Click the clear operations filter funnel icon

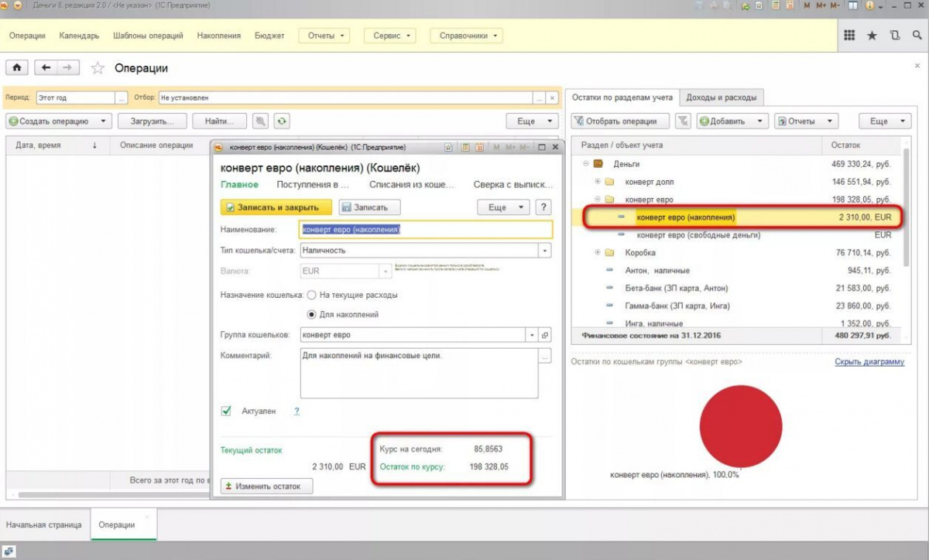(682, 121)
